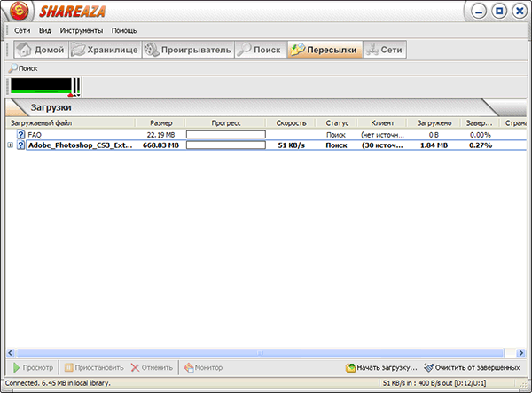Click the 51 KB/s in bandwidth status

coord(434,383)
